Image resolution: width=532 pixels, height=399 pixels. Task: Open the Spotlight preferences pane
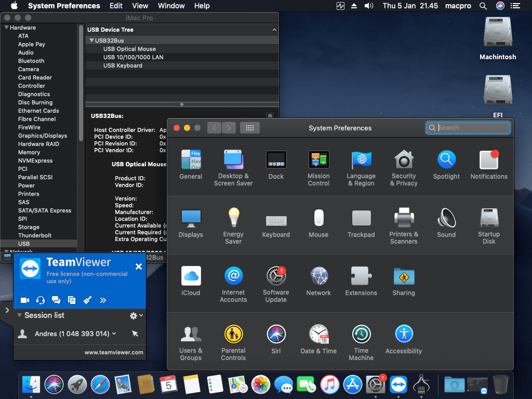(446, 165)
